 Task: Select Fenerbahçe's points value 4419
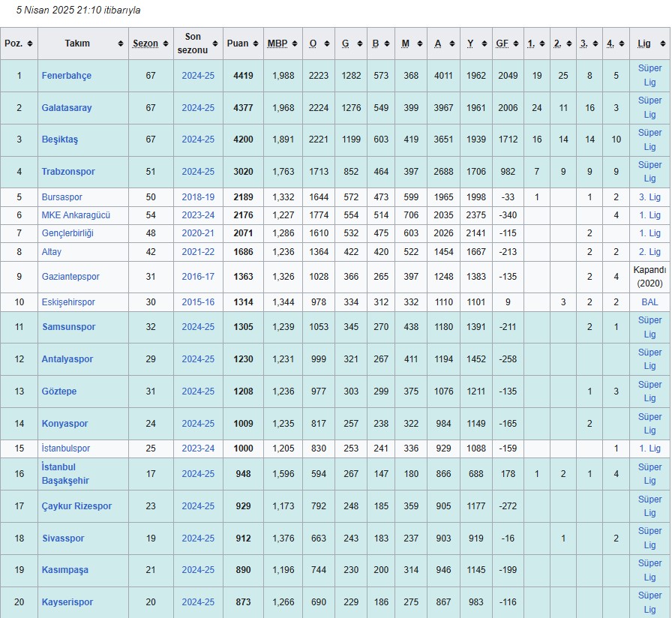click(243, 76)
